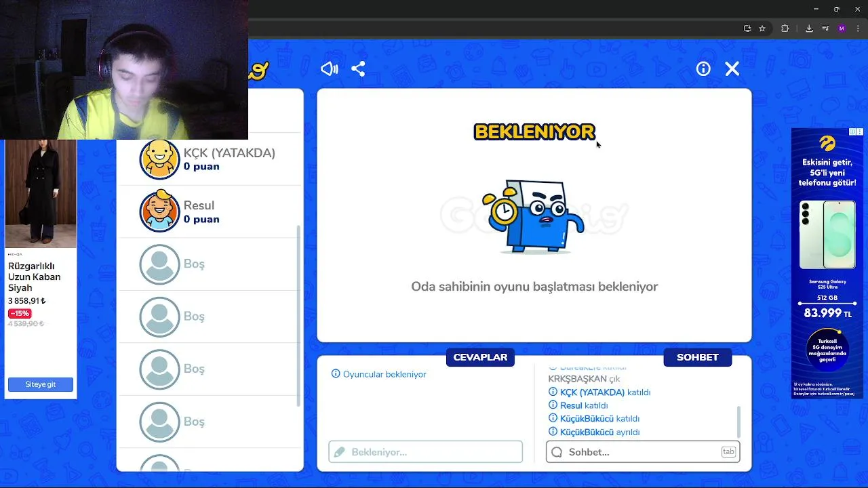
Task: Click 'KRKŞBAŞKAN çık' chat line
Action: pos(584,379)
